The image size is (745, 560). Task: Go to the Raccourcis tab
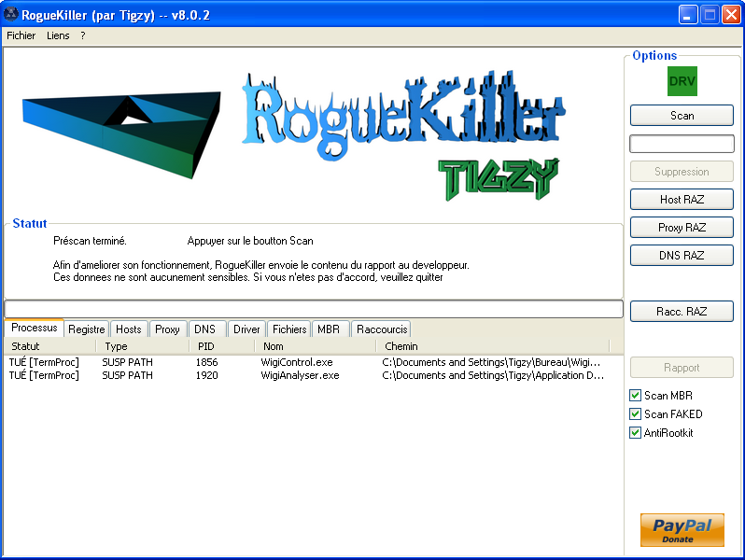click(x=382, y=329)
